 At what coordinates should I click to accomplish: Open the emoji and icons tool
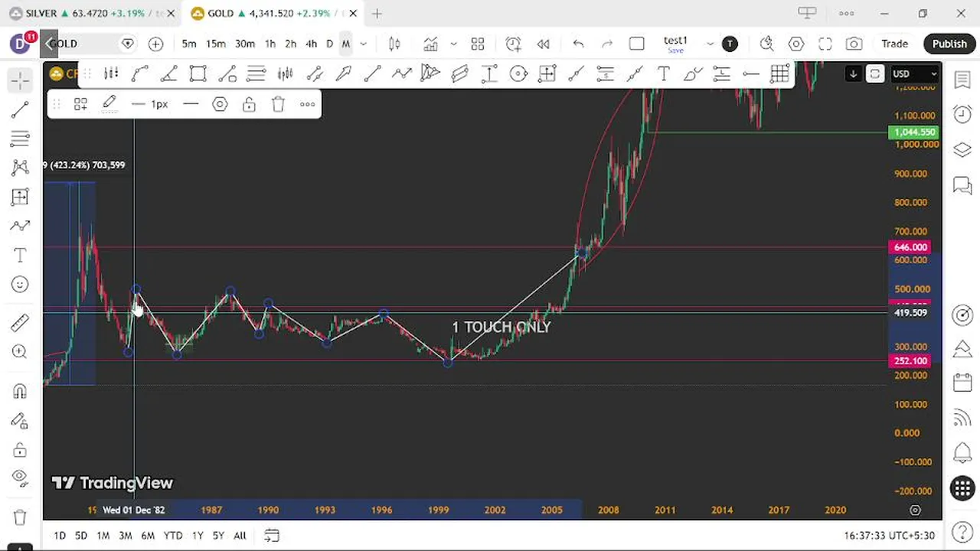(20, 285)
